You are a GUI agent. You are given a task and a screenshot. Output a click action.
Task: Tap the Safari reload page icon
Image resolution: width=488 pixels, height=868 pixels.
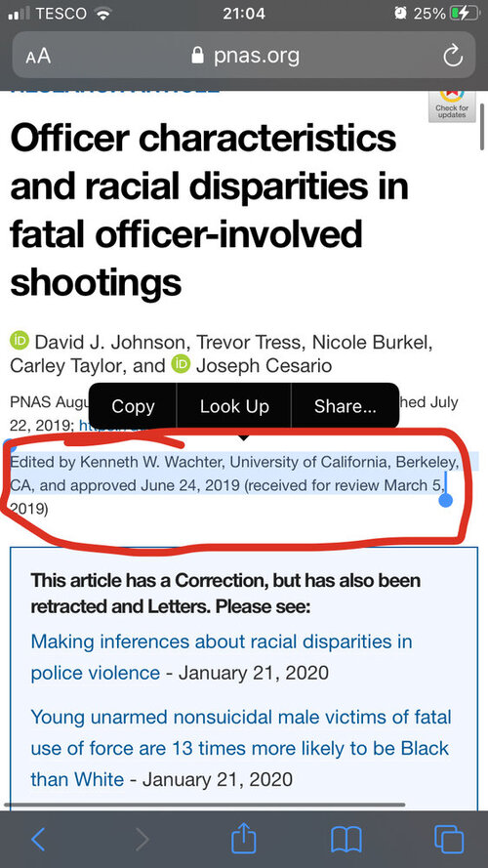(453, 56)
